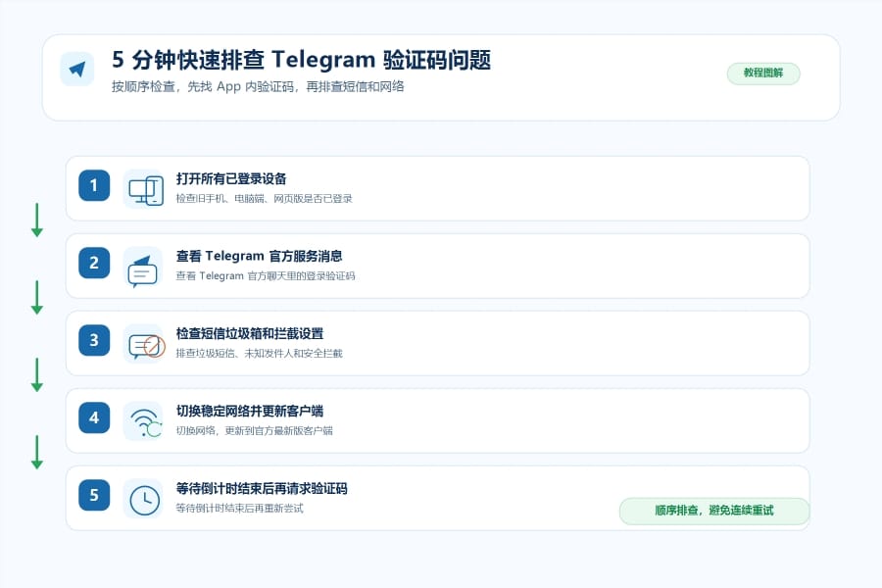Click the text 排查垃圾短信、未知发件人和安全拦截
The image size is (882, 588).
(260, 354)
